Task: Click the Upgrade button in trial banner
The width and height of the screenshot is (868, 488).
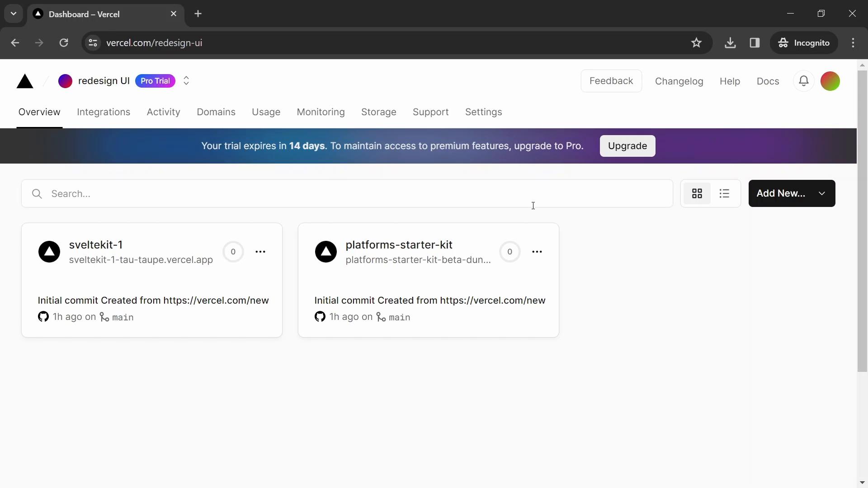Action: (627, 146)
